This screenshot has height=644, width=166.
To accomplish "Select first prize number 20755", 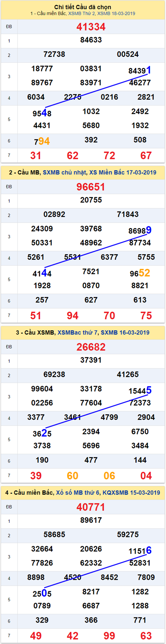I will (x=91, y=200).
